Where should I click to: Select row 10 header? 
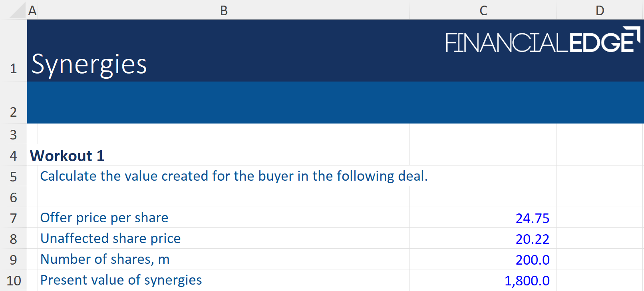click(14, 280)
